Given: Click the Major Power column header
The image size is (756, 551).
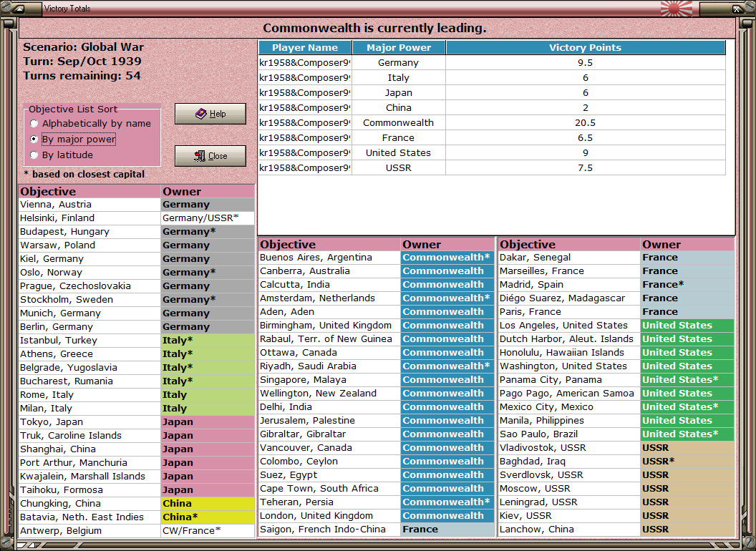Looking at the screenshot, I should click(x=399, y=47).
